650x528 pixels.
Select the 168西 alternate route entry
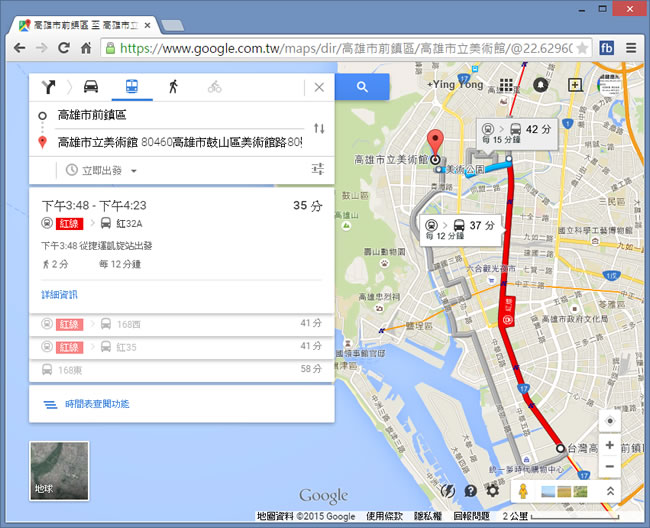coord(181,324)
